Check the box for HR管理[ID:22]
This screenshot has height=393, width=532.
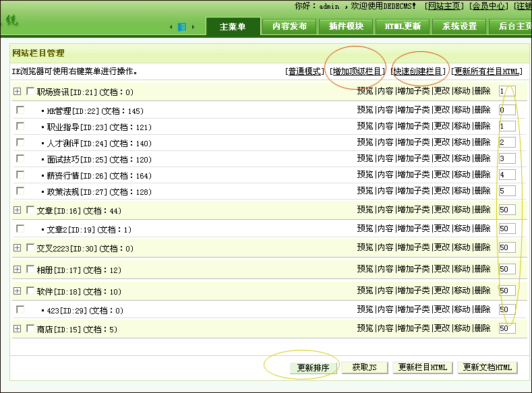pyautogui.click(x=20, y=110)
